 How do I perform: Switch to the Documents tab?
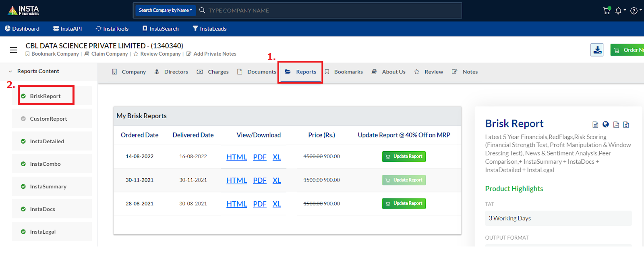point(257,72)
